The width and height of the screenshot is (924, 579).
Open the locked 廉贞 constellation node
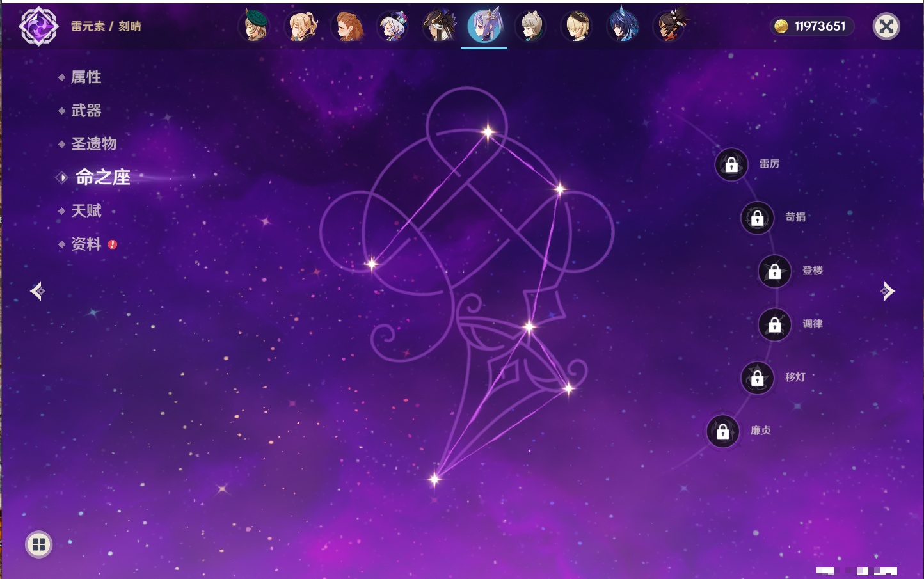[723, 431]
